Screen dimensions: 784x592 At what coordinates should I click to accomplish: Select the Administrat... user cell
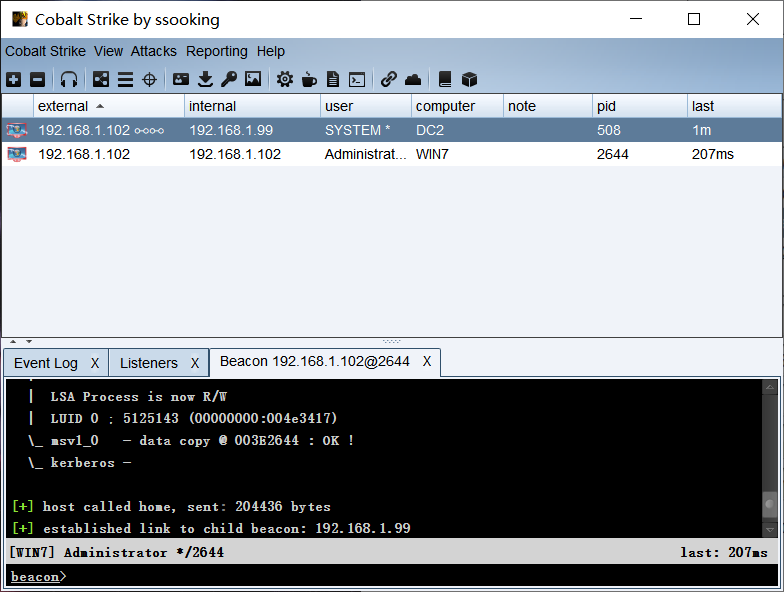[x=366, y=154]
